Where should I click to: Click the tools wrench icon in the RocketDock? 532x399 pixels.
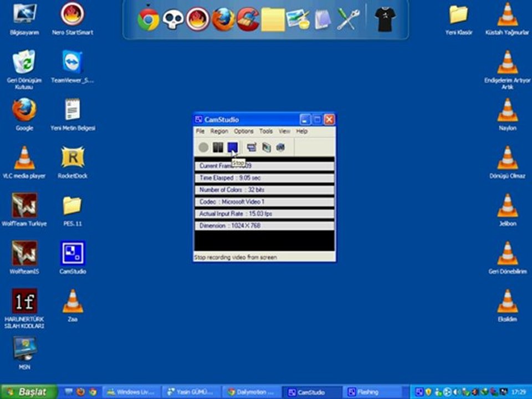(x=348, y=20)
